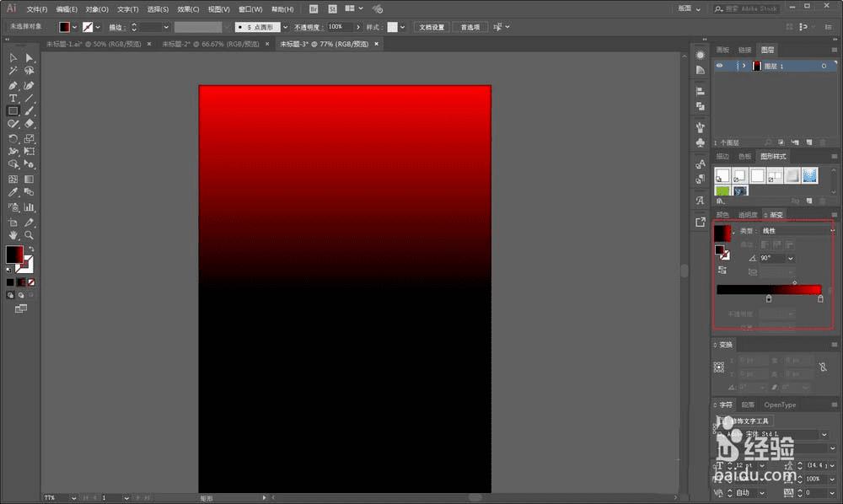Open zoom level 77% dropdown
The width and height of the screenshot is (843, 504).
tap(73, 498)
